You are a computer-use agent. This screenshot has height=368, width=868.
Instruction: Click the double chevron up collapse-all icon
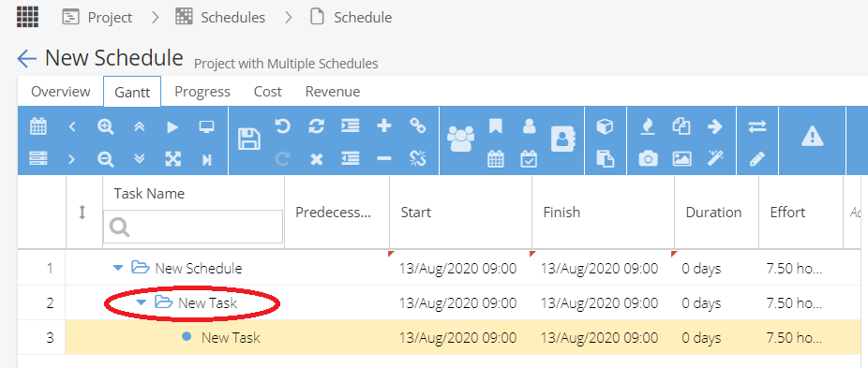(x=139, y=126)
